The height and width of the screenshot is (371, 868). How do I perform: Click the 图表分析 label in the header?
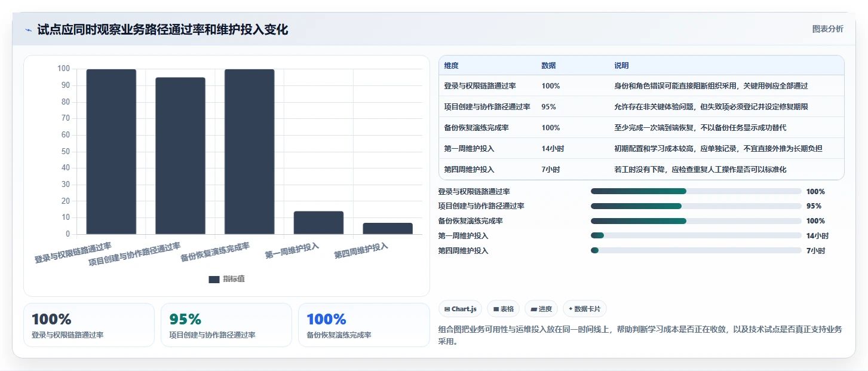tap(827, 29)
